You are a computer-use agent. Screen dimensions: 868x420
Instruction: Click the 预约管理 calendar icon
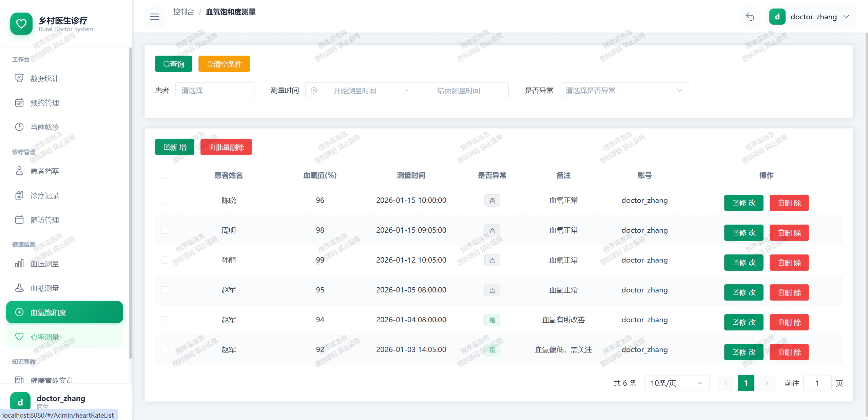(19, 103)
